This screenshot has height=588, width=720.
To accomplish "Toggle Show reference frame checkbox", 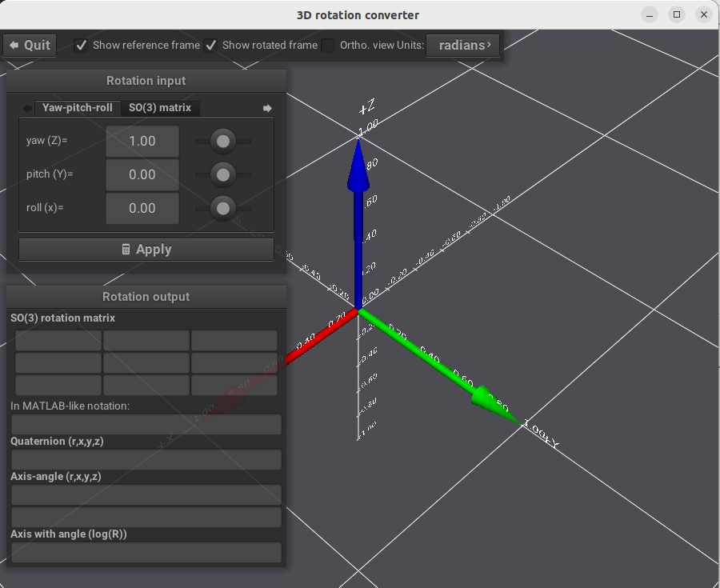I will [x=81, y=46].
